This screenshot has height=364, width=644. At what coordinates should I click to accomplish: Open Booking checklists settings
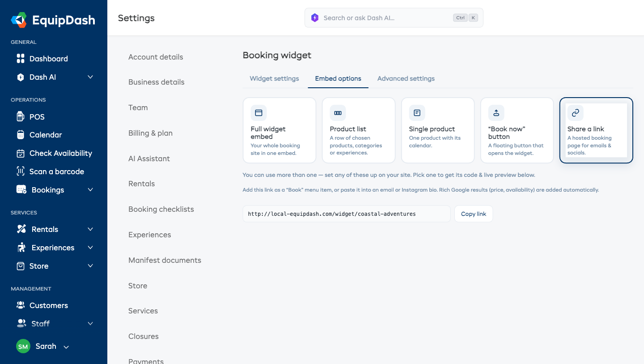pyautogui.click(x=161, y=209)
